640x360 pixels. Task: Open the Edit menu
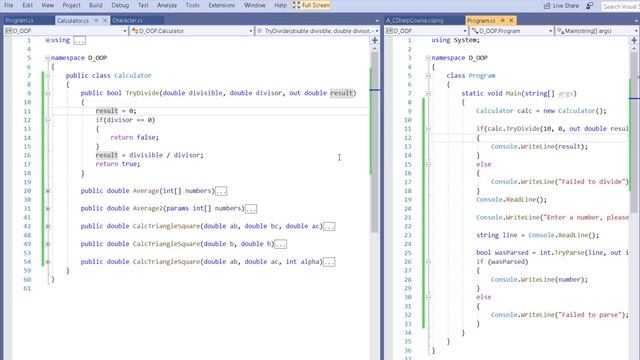[27, 5]
